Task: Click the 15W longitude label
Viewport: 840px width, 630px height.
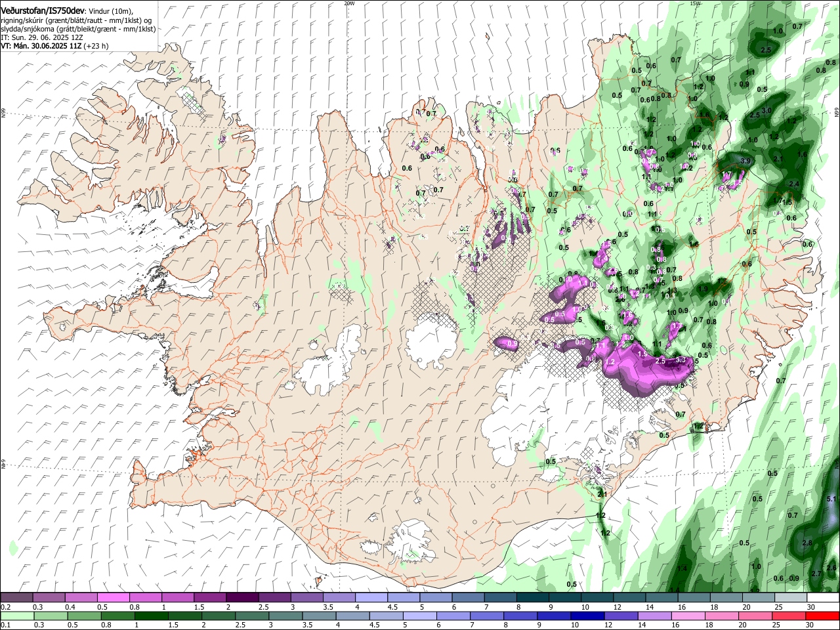Action: click(x=695, y=3)
